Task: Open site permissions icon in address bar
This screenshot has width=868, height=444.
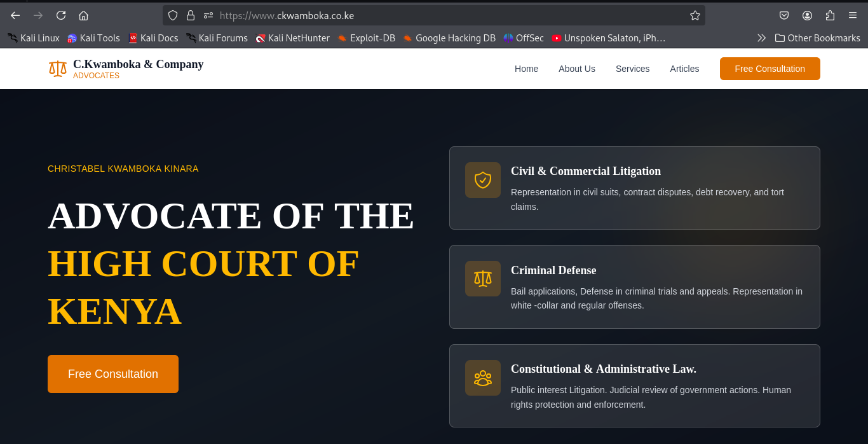Action: 208,15
